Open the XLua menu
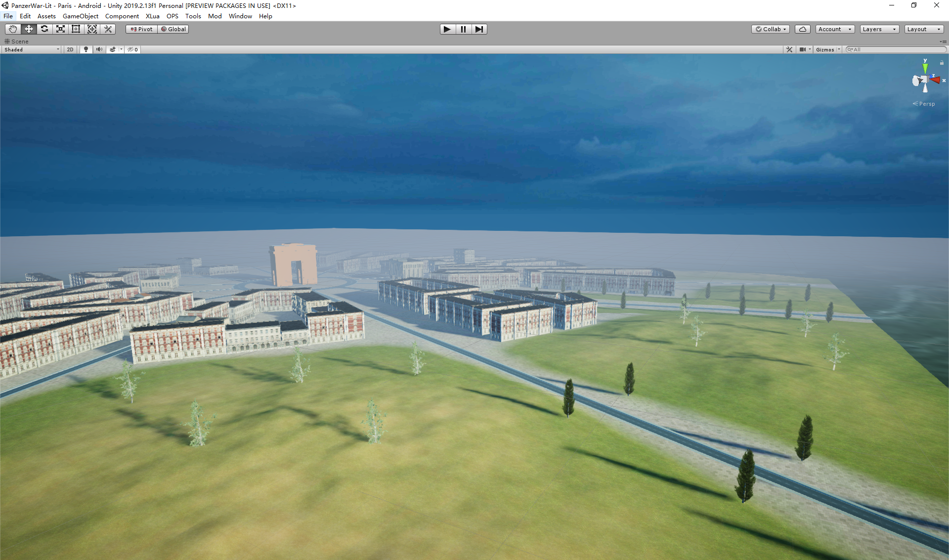 point(152,16)
